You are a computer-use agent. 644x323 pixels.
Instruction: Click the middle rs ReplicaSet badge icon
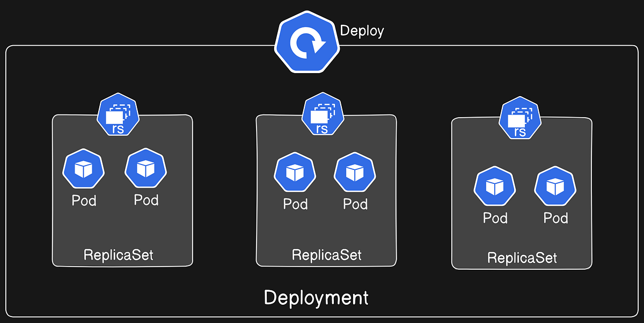point(323,114)
